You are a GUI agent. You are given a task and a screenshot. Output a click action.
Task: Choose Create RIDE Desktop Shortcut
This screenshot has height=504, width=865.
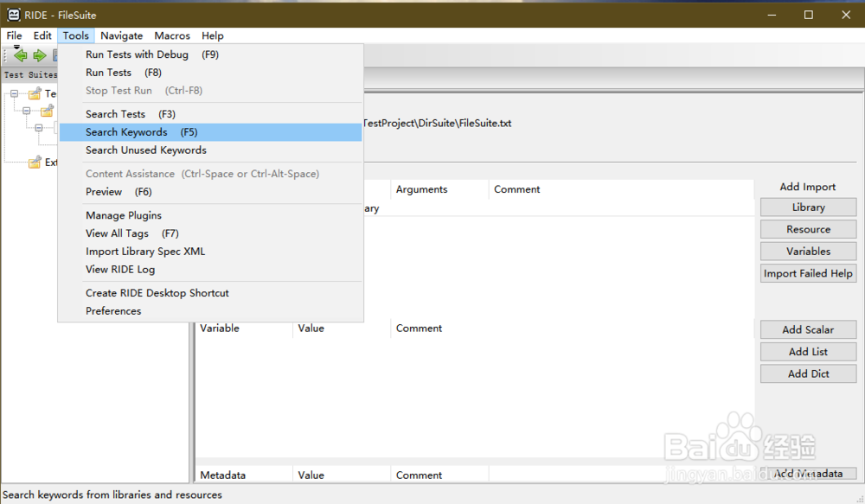[x=210, y=293]
